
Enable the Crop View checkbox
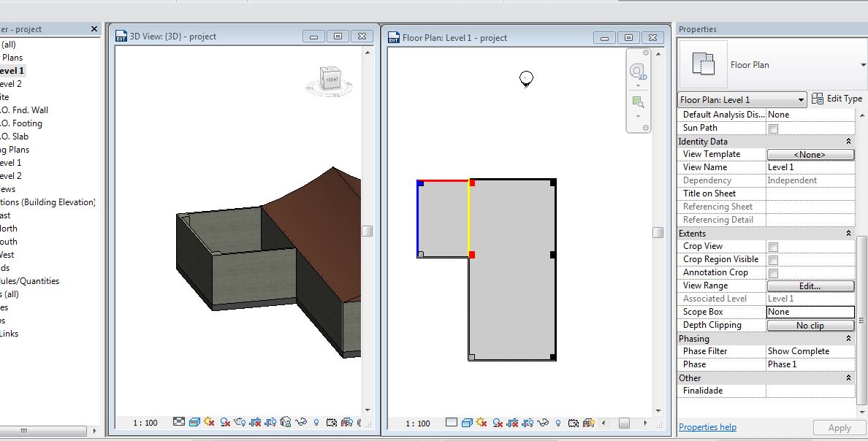tap(773, 246)
